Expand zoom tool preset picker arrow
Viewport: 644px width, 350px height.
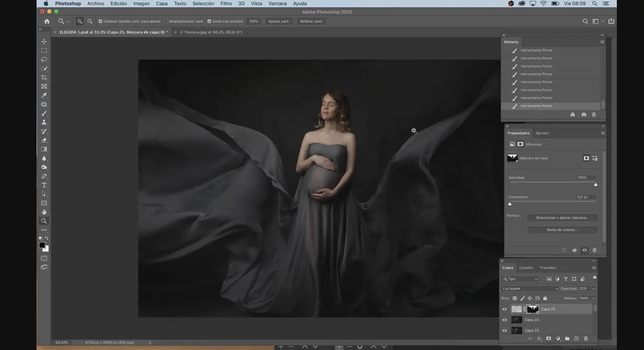tap(68, 21)
